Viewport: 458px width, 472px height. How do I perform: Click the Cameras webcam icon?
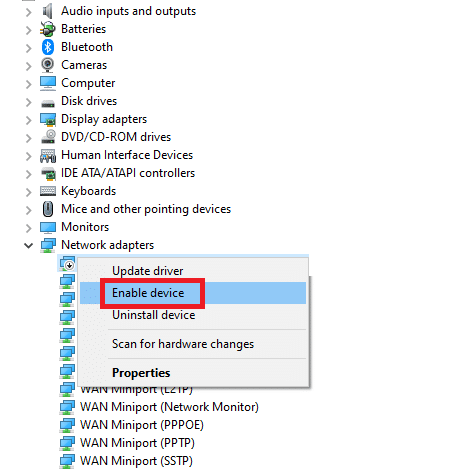[x=48, y=65]
